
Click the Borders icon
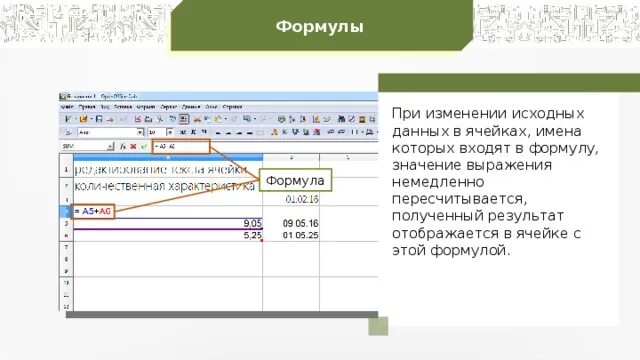click(354, 132)
